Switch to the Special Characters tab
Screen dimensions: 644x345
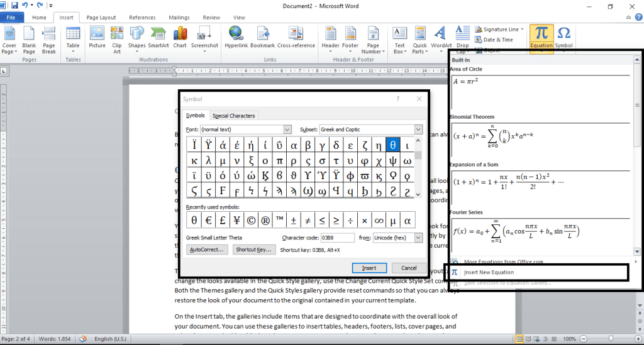click(233, 116)
